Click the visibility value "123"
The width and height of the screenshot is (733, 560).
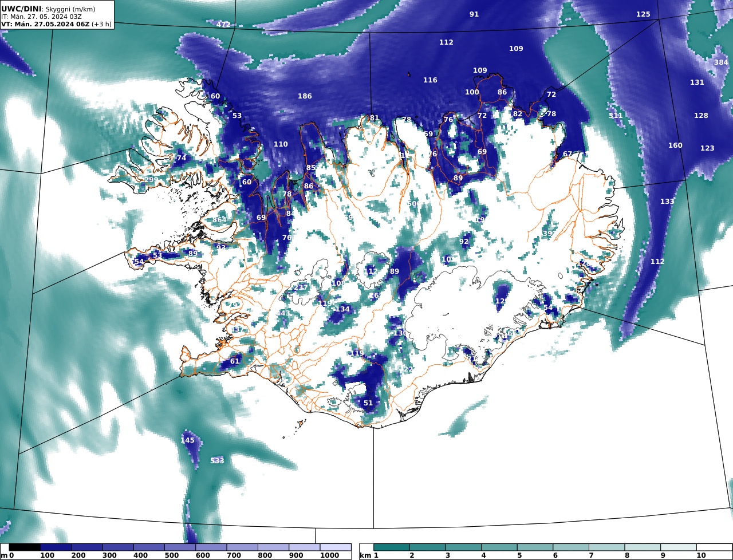coord(707,148)
